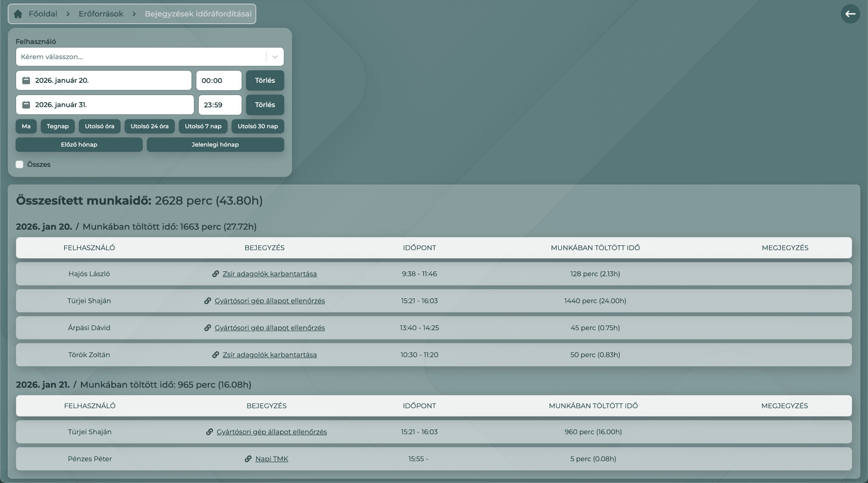
Task: Click link icon in Árpási Dávid's row
Action: coord(207,328)
